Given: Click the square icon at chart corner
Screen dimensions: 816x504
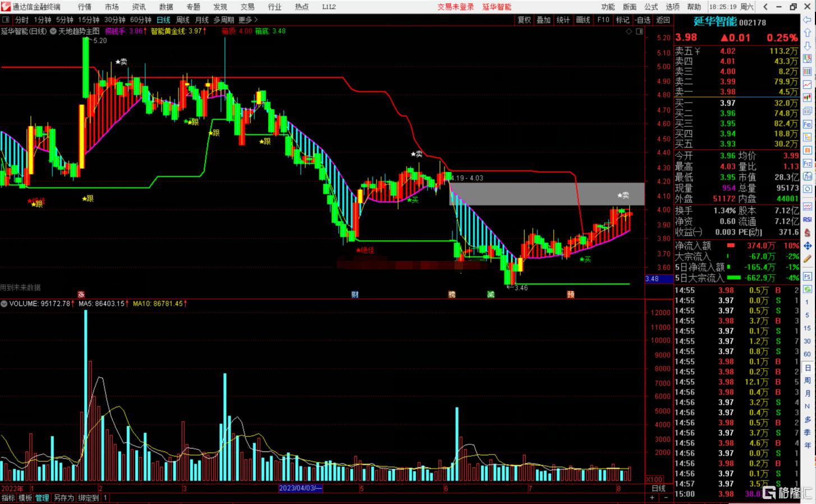Looking at the screenshot, I should click(x=640, y=31).
